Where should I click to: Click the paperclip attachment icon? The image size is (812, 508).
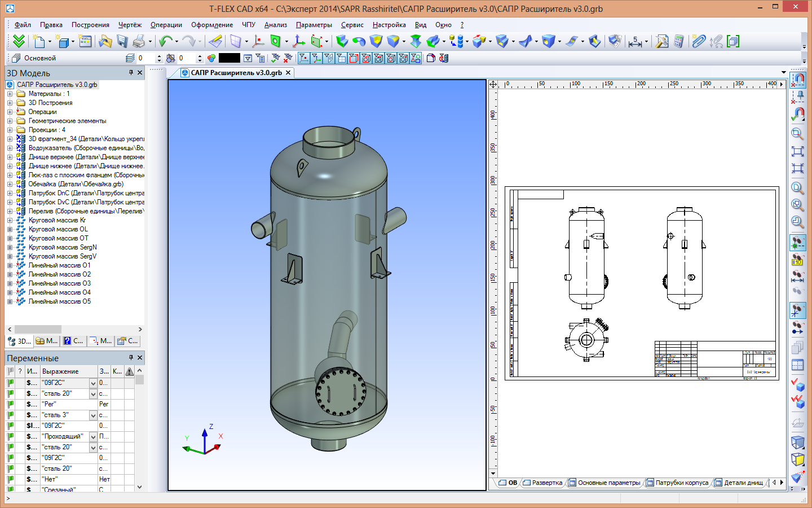click(x=699, y=41)
